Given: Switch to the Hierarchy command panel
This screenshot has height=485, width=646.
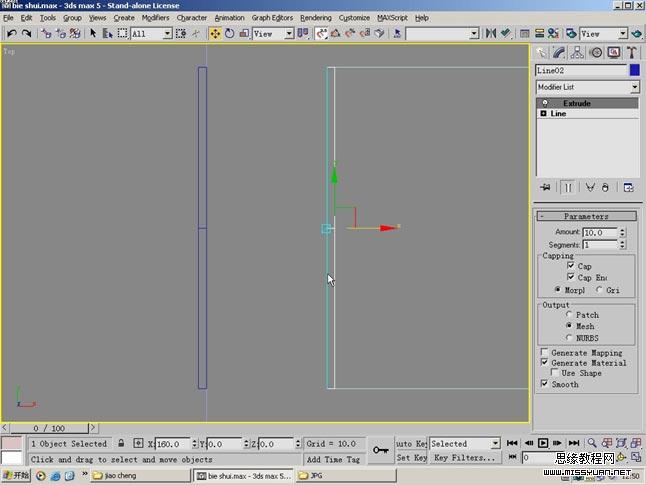Looking at the screenshot, I should point(577,53).
